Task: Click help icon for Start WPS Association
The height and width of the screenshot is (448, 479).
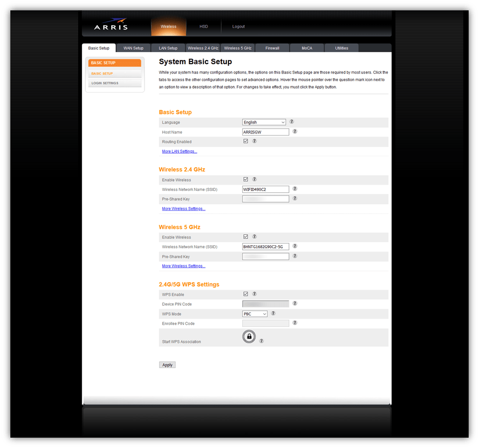Action: (x=262, y=341)
